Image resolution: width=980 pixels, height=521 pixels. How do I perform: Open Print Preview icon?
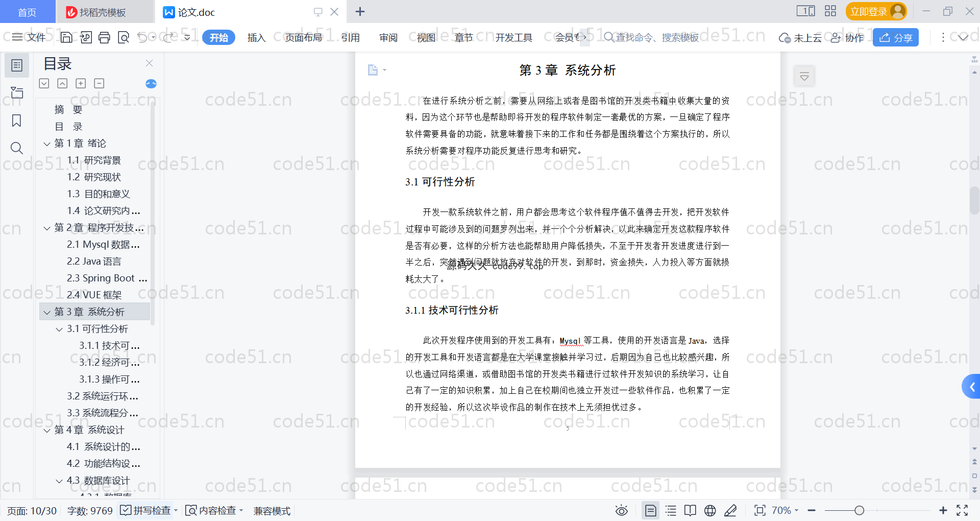click(123, 37)
